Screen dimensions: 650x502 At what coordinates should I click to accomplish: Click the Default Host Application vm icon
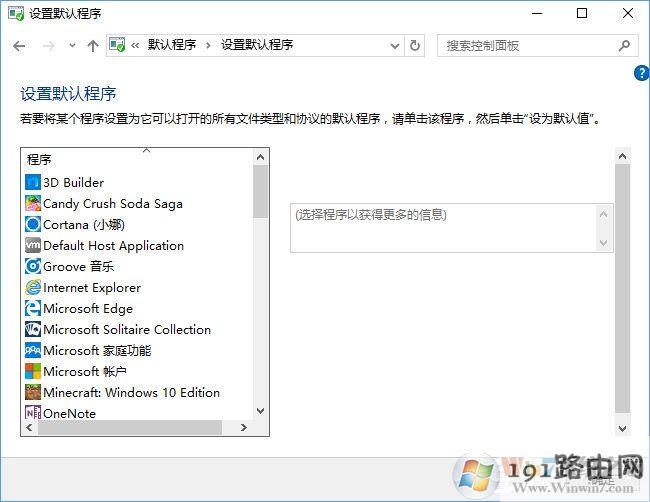click(x=33, y=245)
